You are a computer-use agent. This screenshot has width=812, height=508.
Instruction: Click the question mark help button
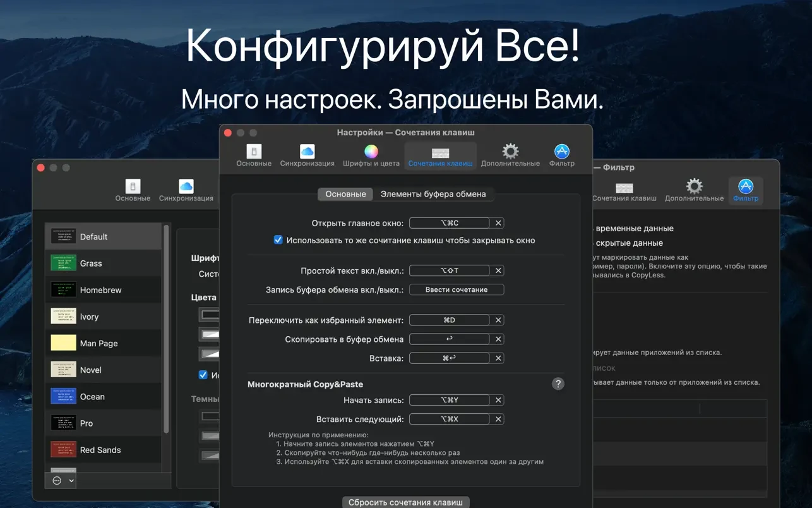pos(558,384)
